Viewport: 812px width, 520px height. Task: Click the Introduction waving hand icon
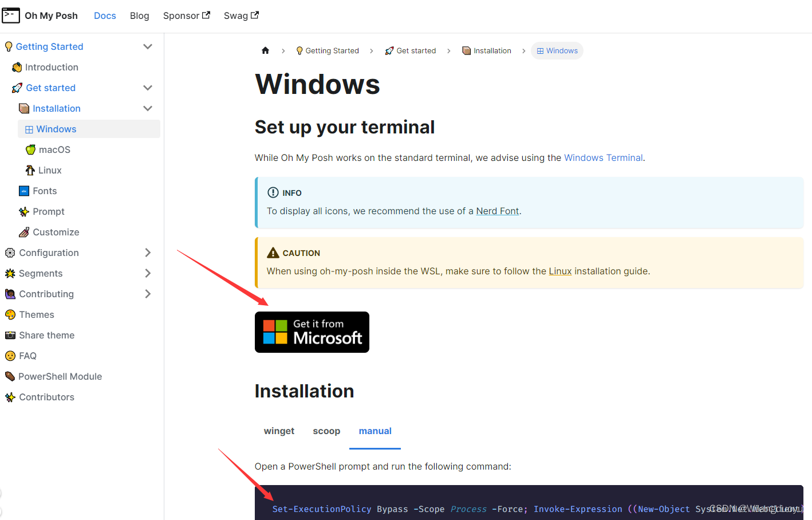pos(17,67)
